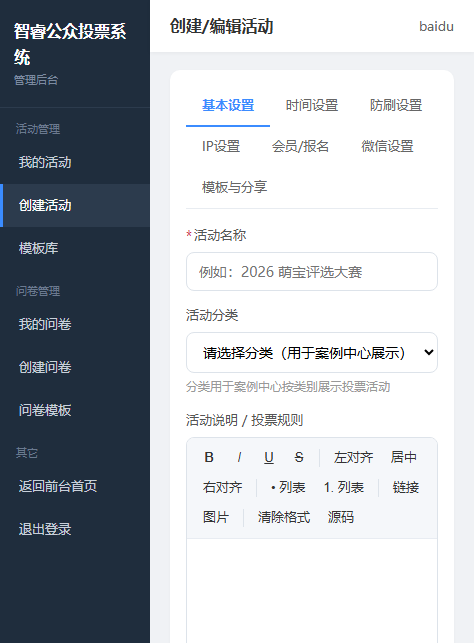Apply italic formatting in editor toolbar
474x643 pixels.
pyautogui.click(x=239, y=457)
